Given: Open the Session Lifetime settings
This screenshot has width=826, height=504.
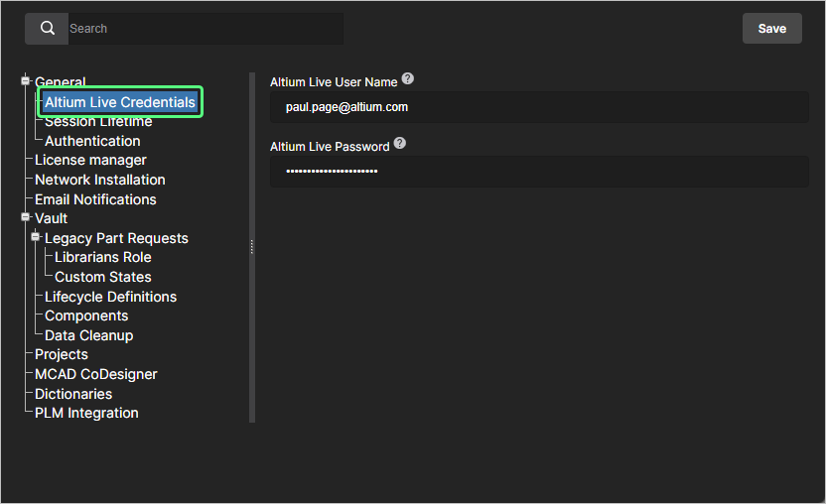Looking at the screenshot, I should (x=98, y=122).
